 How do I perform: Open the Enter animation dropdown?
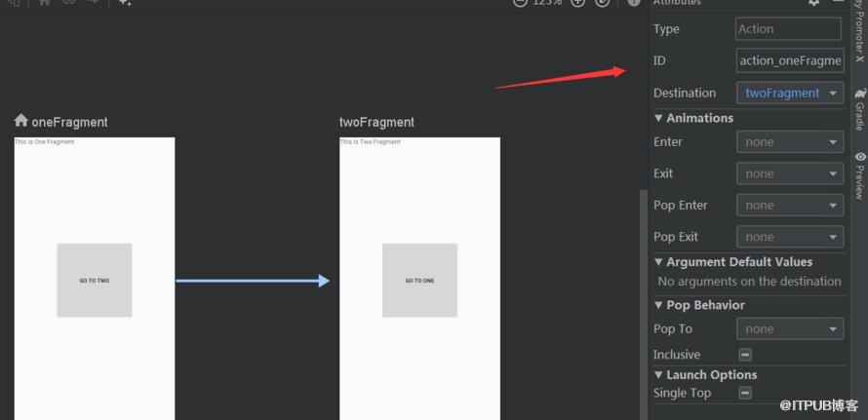[790, 142]
